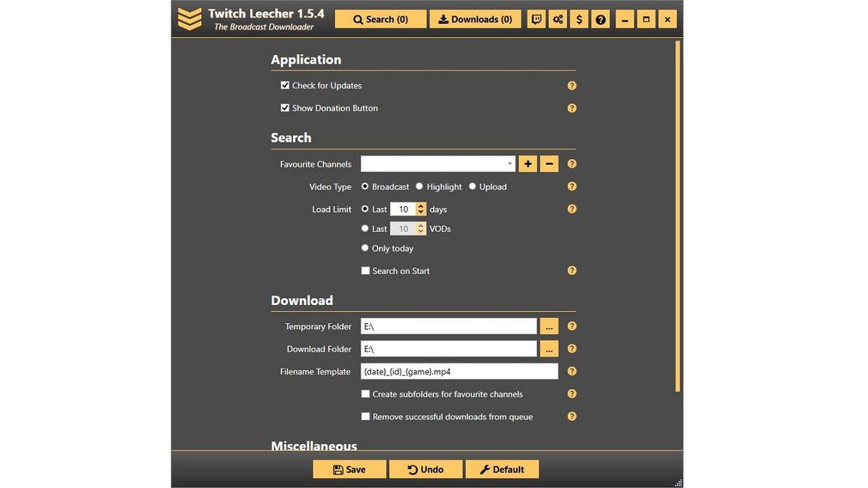Open the donation dollar icon
Screen dimensions: 868x488
tap(579, 19)
